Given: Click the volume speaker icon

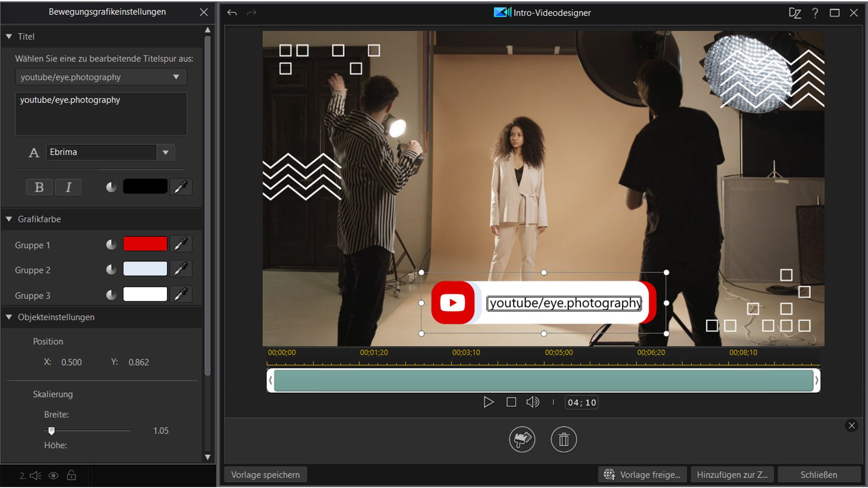Looking at the screenshot, I should (x=533, y=402).
